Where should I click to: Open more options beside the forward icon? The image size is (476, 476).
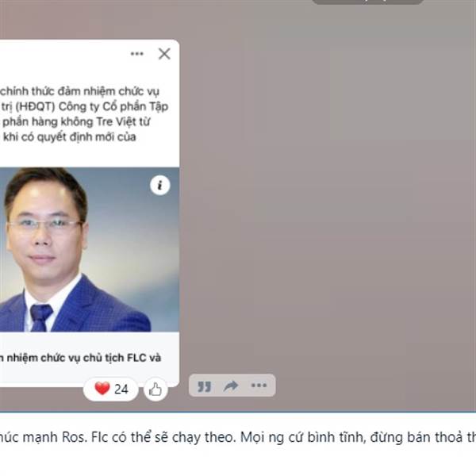259,386
